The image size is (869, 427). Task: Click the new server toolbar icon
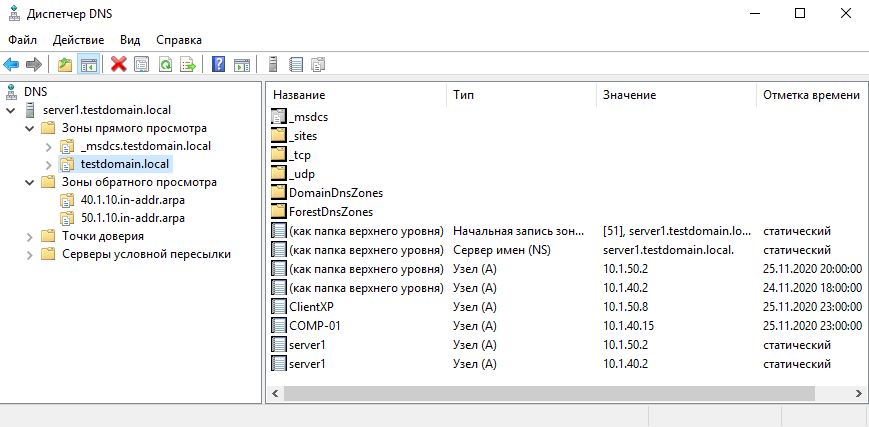point(272,65)
